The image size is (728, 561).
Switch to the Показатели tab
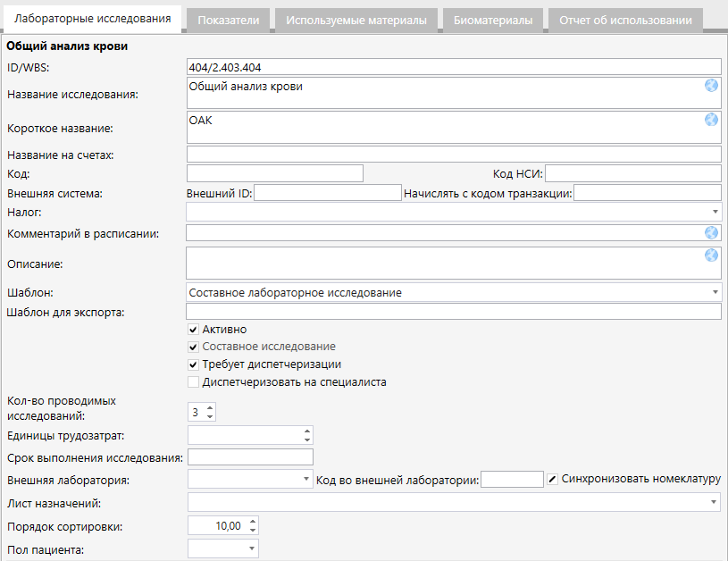coord(229,20)
